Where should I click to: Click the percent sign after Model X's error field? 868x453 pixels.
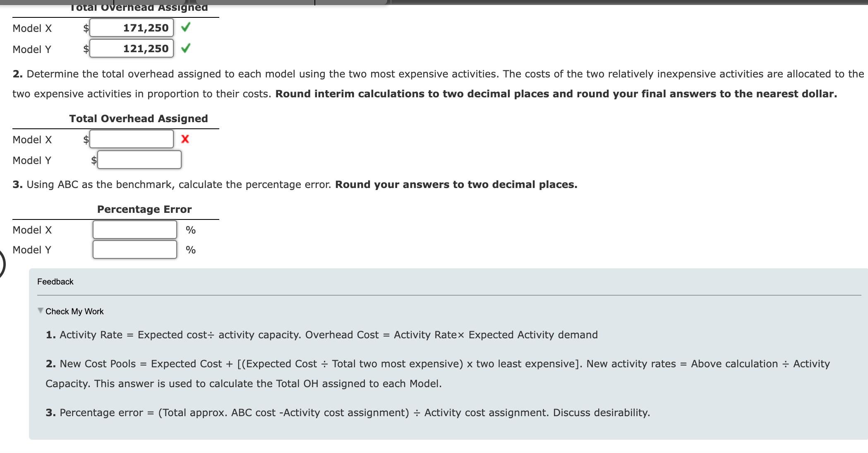(191, 230)
